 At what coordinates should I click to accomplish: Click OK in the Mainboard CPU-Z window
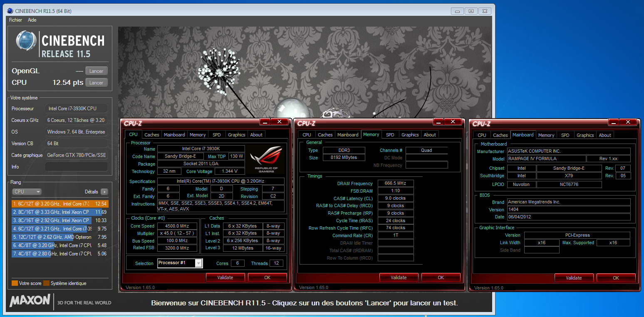tap(616, 278)
